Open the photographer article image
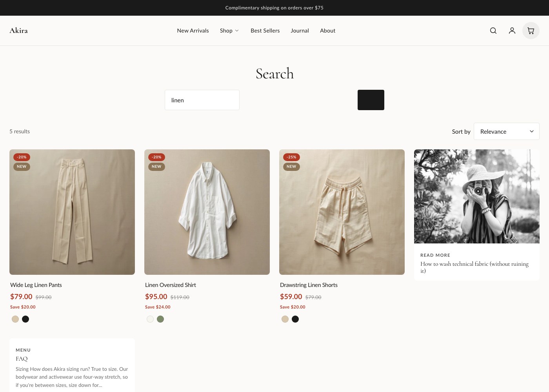Image resolution: width=549 pixels, height=392 pixels. (x=477, y=196)
